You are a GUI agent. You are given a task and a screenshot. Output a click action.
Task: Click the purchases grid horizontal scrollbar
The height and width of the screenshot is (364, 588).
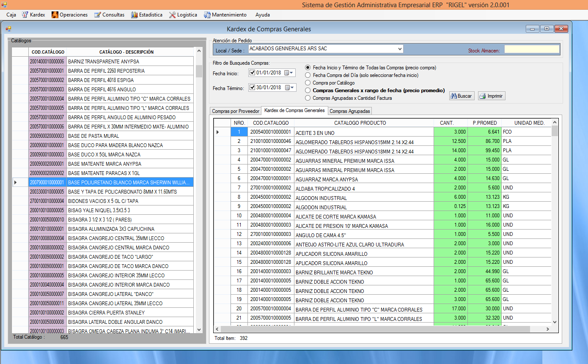[x=376, y=329]
